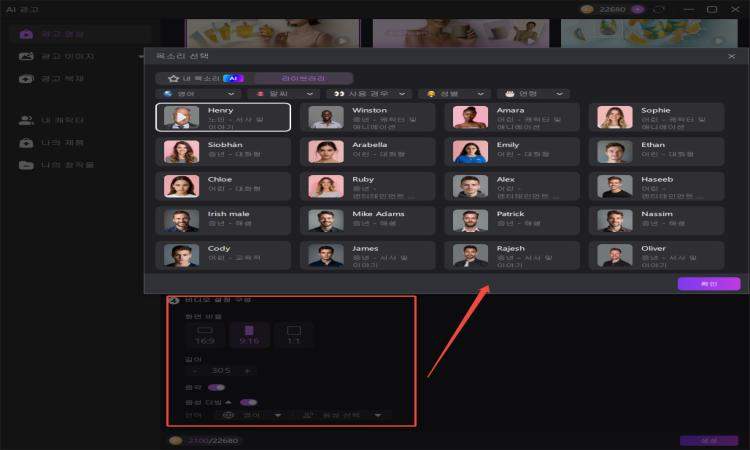
Task: Switch to the purple Library tab
Action: tap(303, 78)
